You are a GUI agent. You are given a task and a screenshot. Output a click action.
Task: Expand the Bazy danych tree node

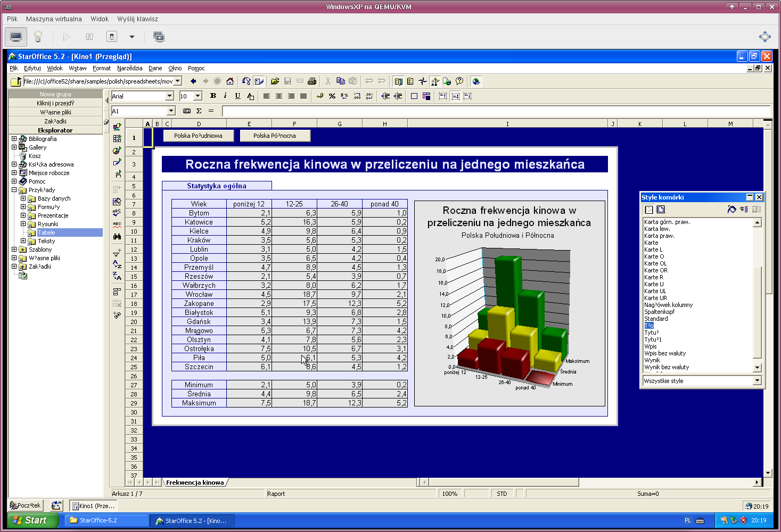[23, 198]
